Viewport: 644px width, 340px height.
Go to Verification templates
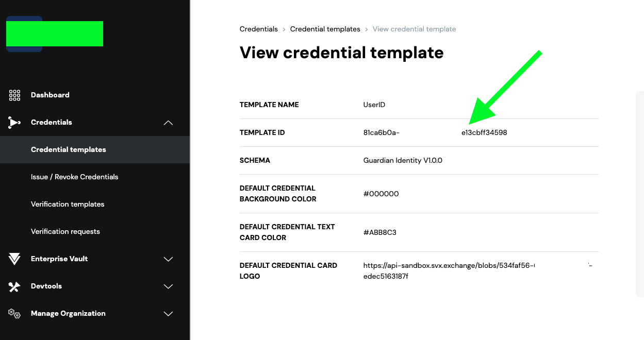pos(68,205)
